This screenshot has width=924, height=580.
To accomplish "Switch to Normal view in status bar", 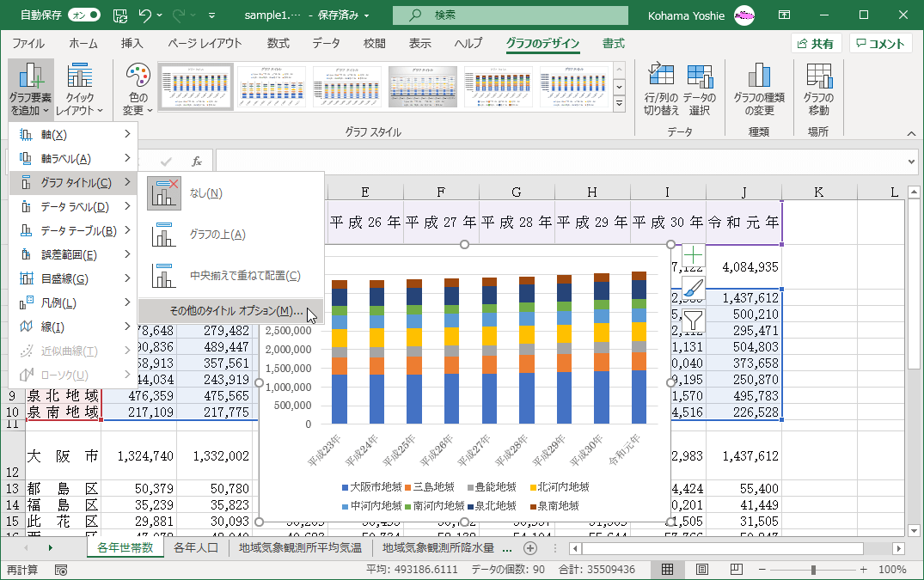I will 667,570.
